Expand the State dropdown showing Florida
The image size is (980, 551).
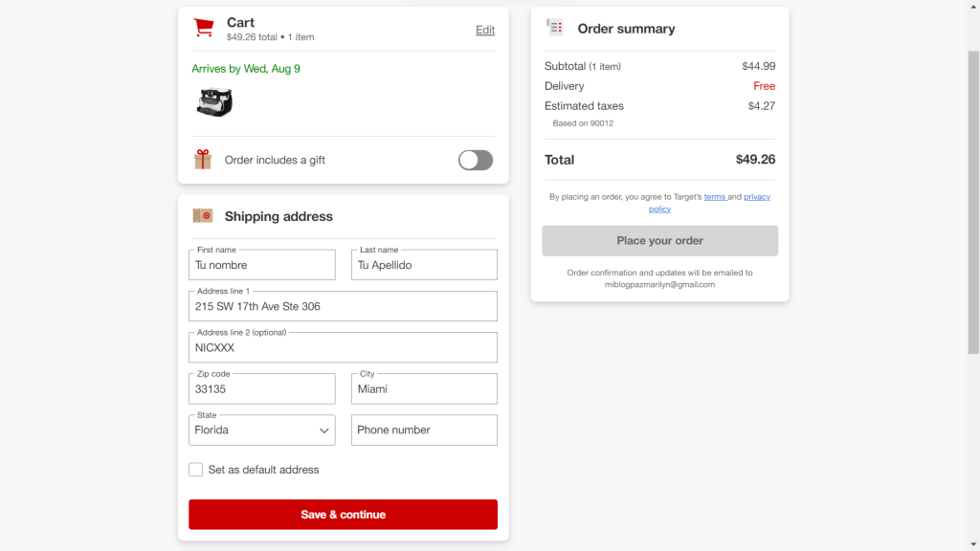pos(262,430)
